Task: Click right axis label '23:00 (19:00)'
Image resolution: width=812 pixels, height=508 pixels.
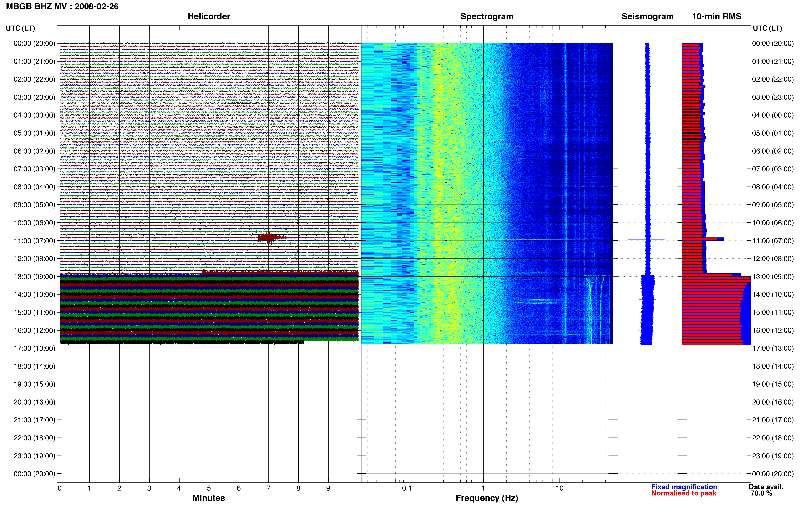Action: click(x=773, y=456)
